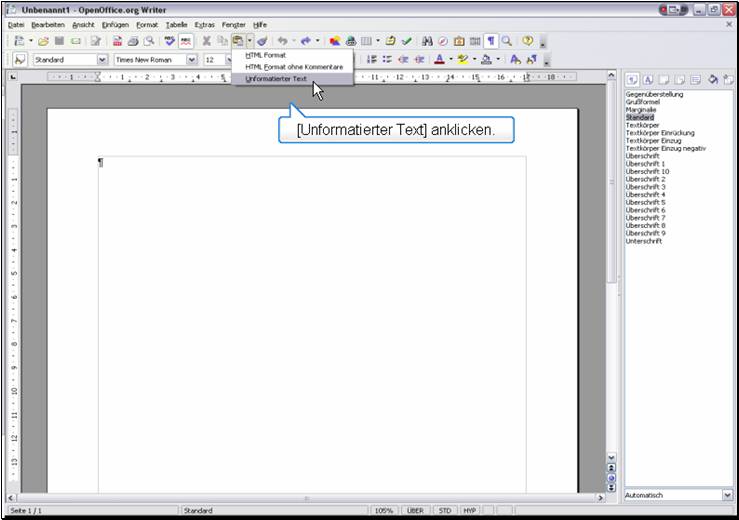Screen dimensions: 739x520
Task: Expand the Times New Roman font dropdown
Action: (x=191, y=60)
